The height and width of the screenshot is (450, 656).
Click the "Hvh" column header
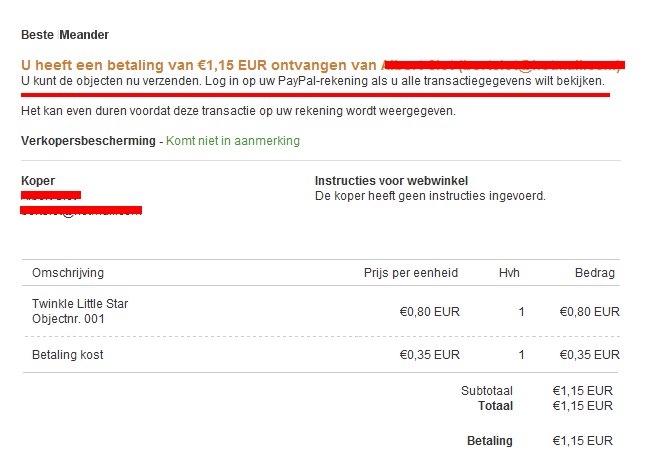coord(510,272)
